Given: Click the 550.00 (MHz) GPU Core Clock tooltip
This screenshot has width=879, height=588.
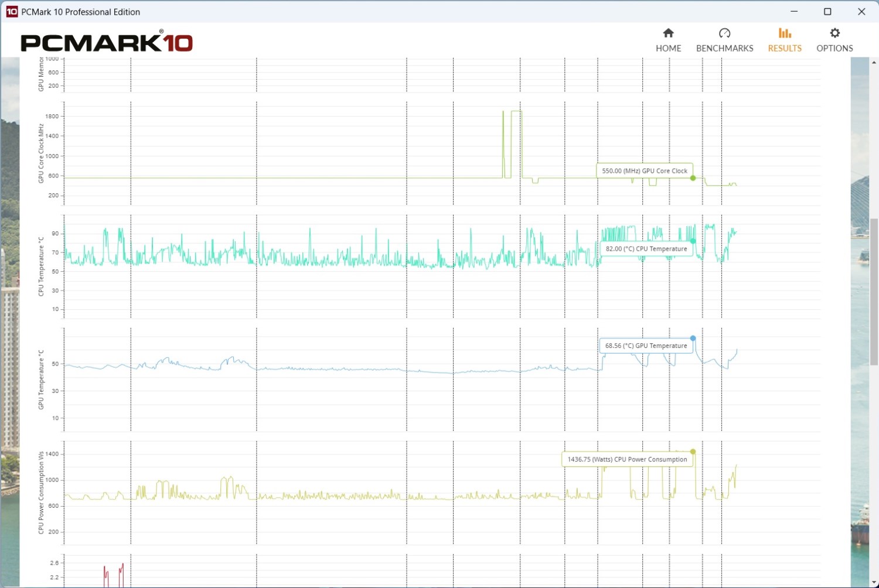Looking at the screenshot, I should tap(645, 170).
